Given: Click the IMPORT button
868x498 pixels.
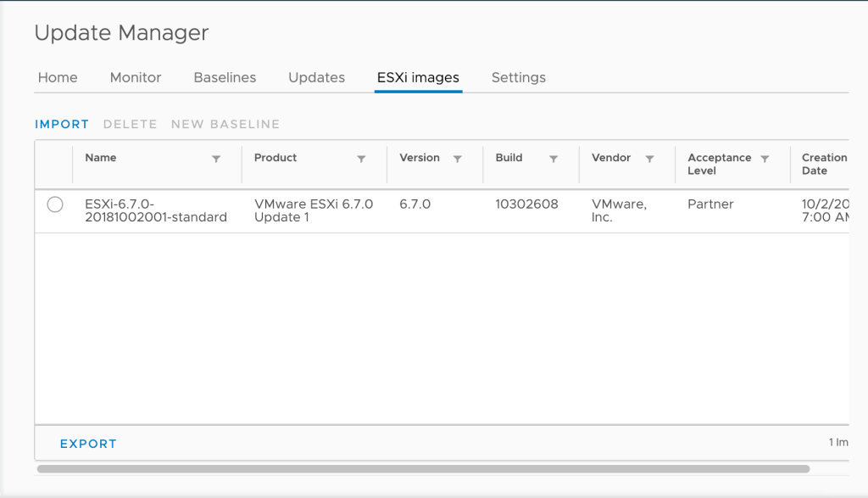Looking at the screenshot, I should click(62, 124).
